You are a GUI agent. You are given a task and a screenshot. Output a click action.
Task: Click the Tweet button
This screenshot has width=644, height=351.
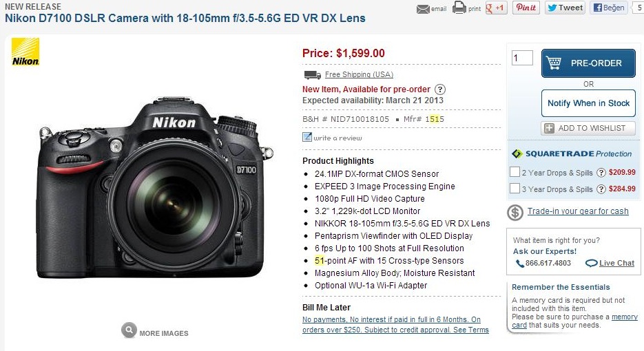(565, 8)
